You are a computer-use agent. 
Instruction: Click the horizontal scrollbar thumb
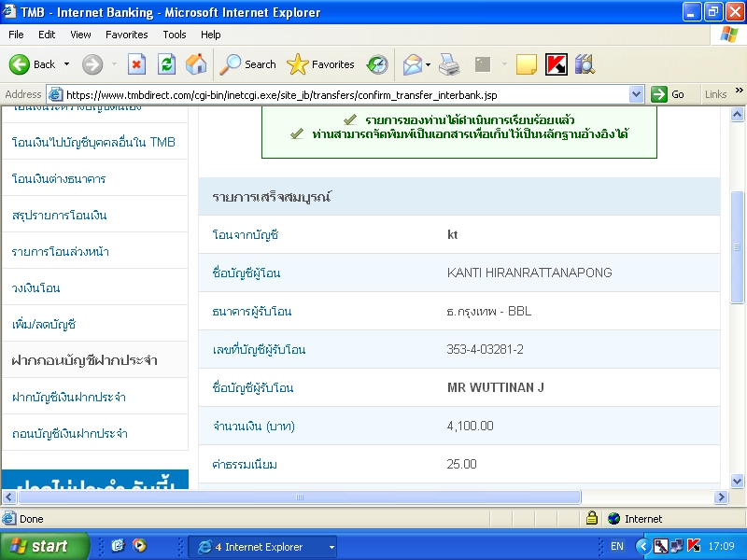pos(299,497)
